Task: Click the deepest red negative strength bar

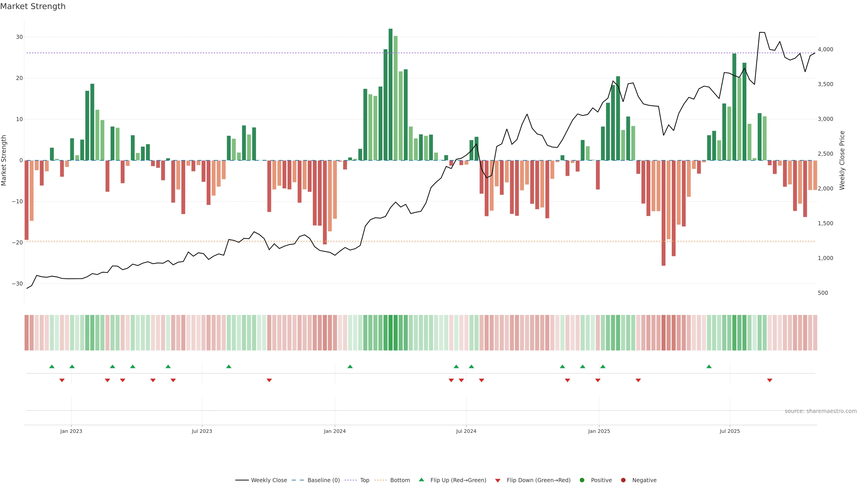Action: [x=663, y=213]
